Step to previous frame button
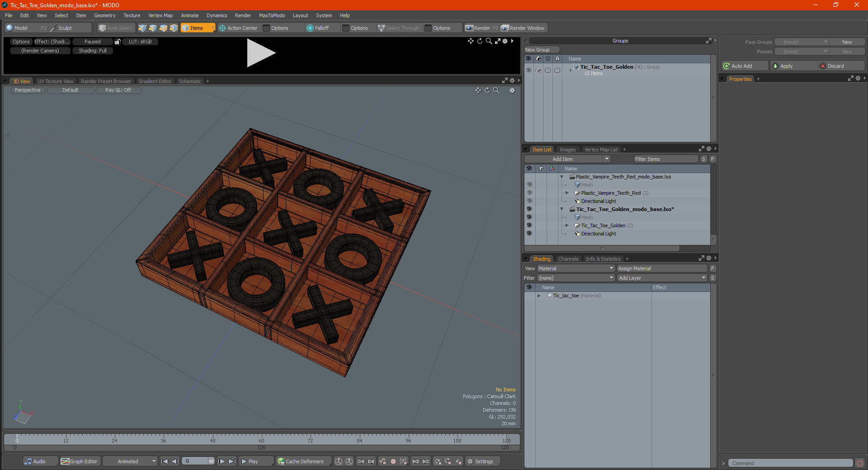The width and height of the screenshot is (868, 470). click(175, 461)
